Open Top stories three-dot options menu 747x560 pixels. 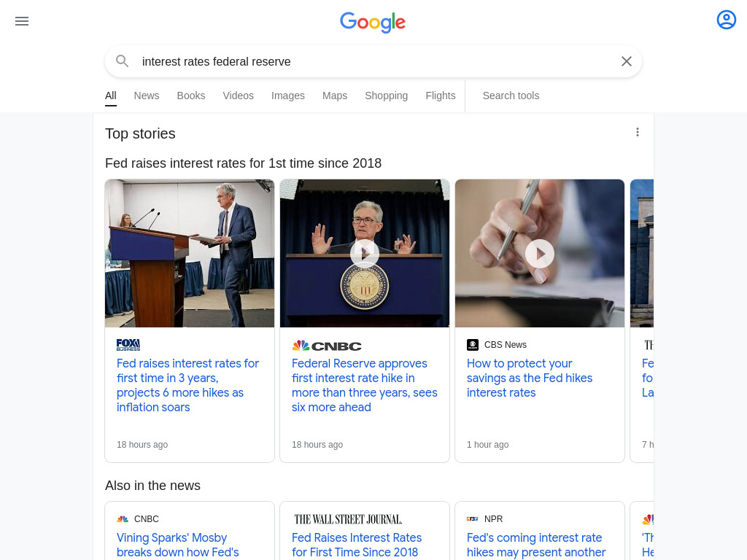(638, 132)
